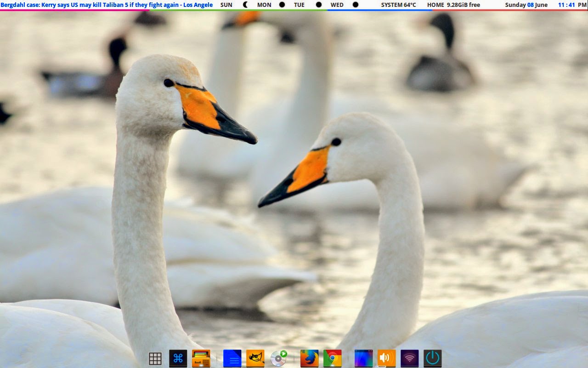Open the applications grid launcher
The image size is (588, 368).
pyautogui.click(x=155, y=358)
